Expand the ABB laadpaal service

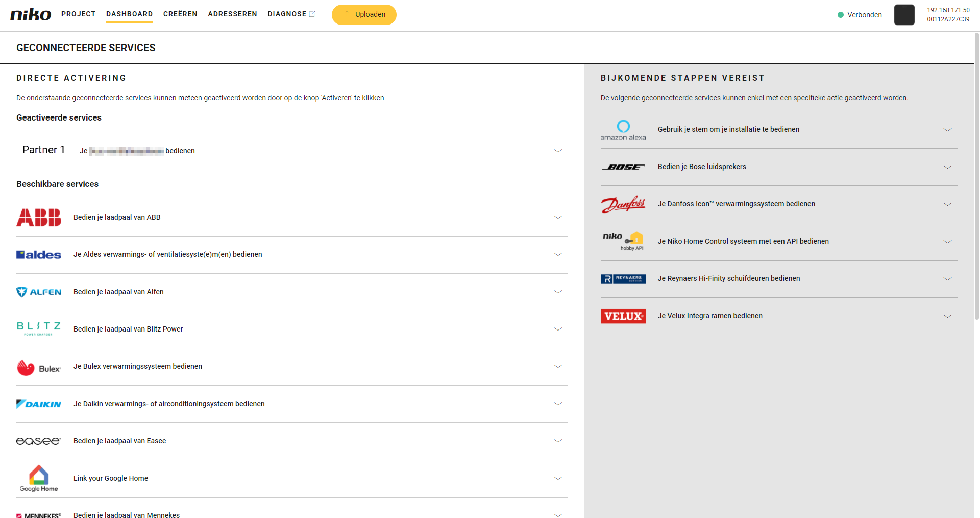click(292, 217)
